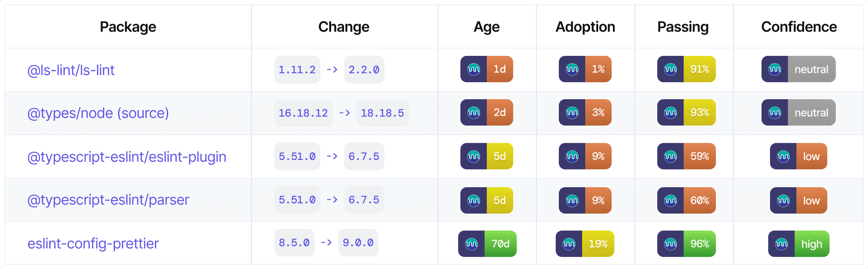Screen dimensions: 868x269
Task: Click the 19% Adoption badge for eslint-config-prettier
Action: [x=584, y=244]
